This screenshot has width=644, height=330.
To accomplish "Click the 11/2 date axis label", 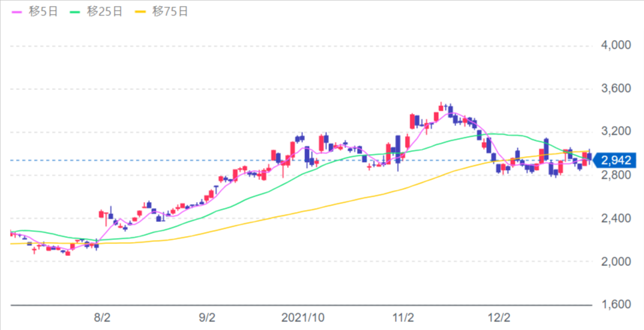I will click(404, 318).
